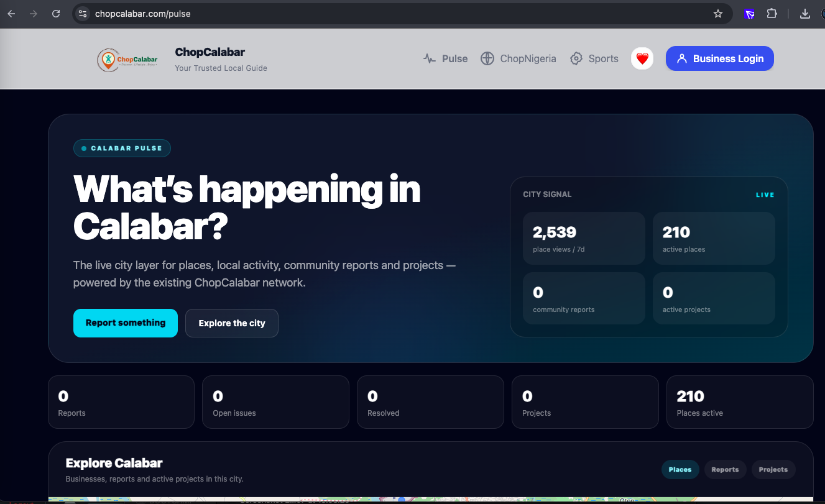Click the Business Login button
This screenshot has height=504, width=825.
(720, 58)
